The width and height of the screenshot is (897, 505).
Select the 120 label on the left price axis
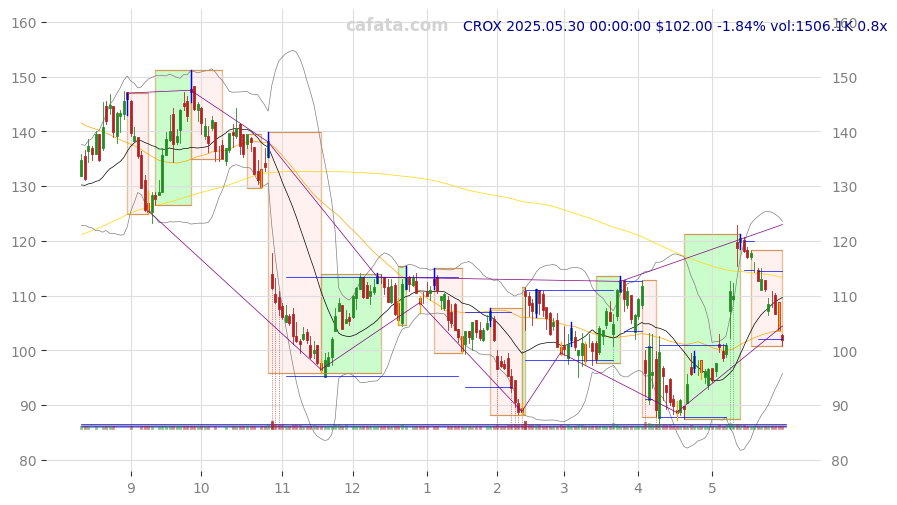(23, 242)
